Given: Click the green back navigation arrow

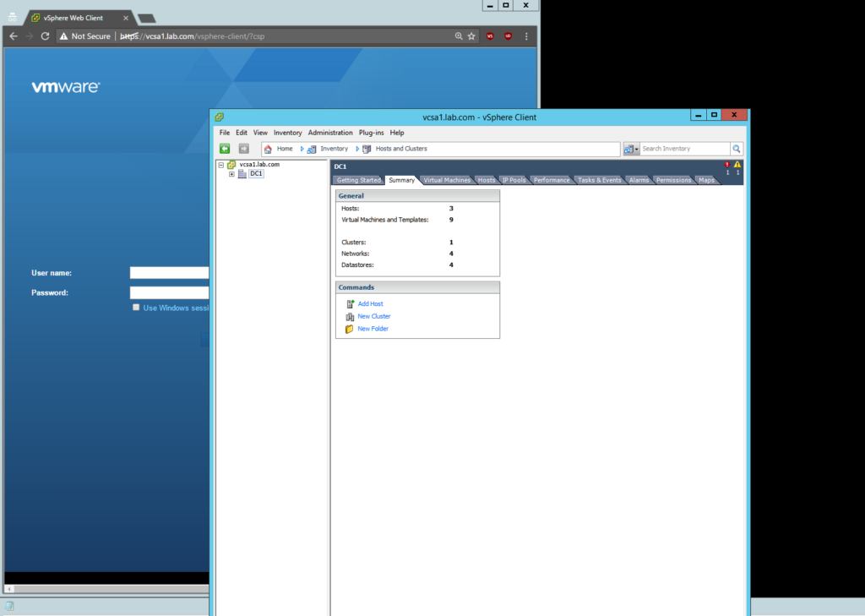Looking at the screenshot, I should click(225, 149).
